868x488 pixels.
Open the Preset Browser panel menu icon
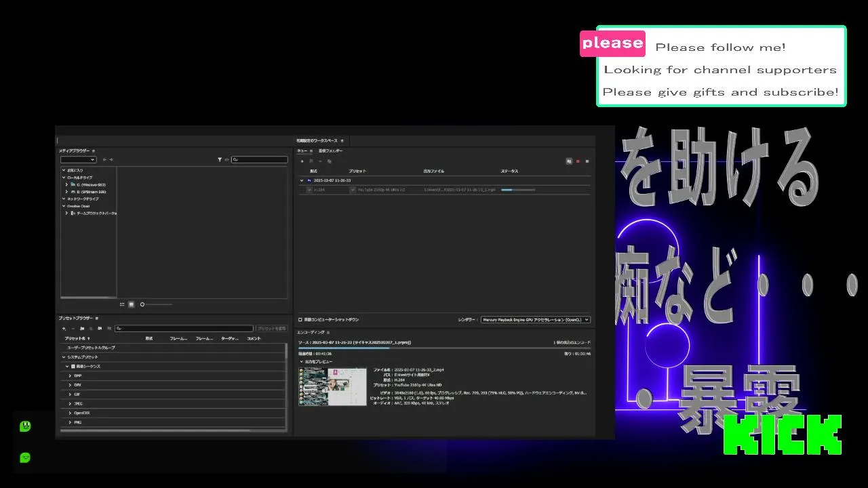tap(97, 318)
